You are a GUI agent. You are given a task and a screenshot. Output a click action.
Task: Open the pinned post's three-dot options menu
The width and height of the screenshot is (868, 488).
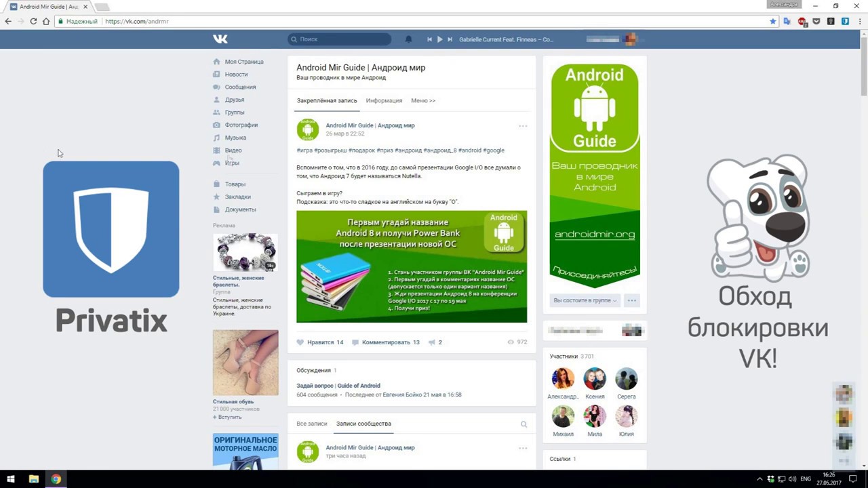click(x=523, y=126)
